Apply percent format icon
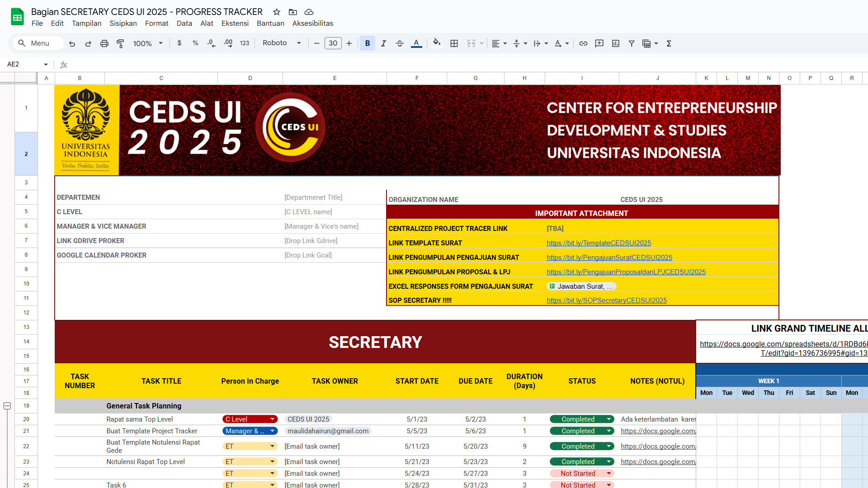 195,43
